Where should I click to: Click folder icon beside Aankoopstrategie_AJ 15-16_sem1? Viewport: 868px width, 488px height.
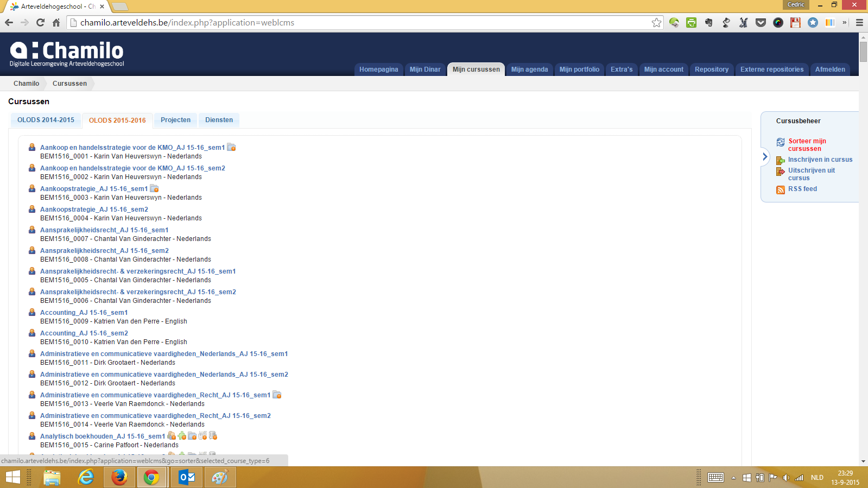coord(154,188)
